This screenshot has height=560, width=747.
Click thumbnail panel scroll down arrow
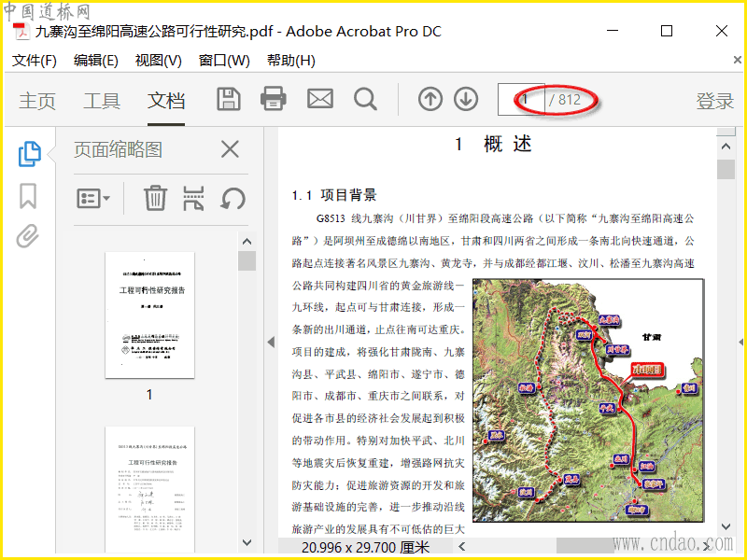click(247, 542)
